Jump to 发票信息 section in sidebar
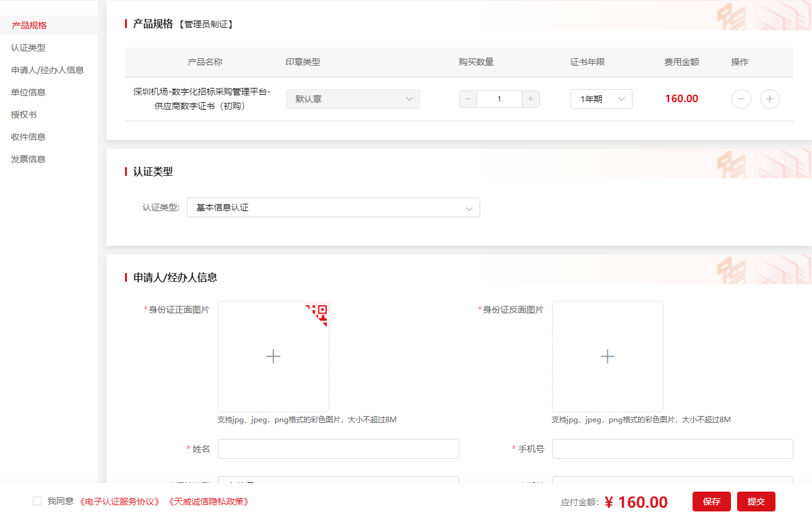The width and height of the screenshot is (812, 517). tap(28, 159)
